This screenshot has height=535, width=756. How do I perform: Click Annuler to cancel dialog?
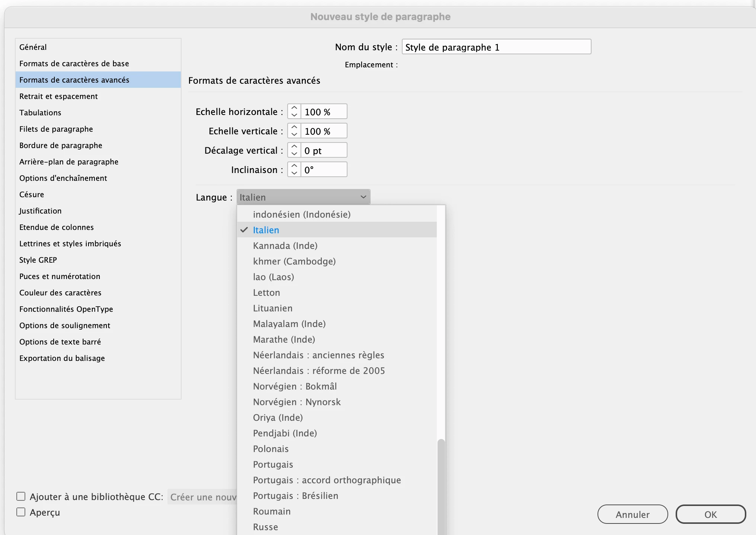632,514
